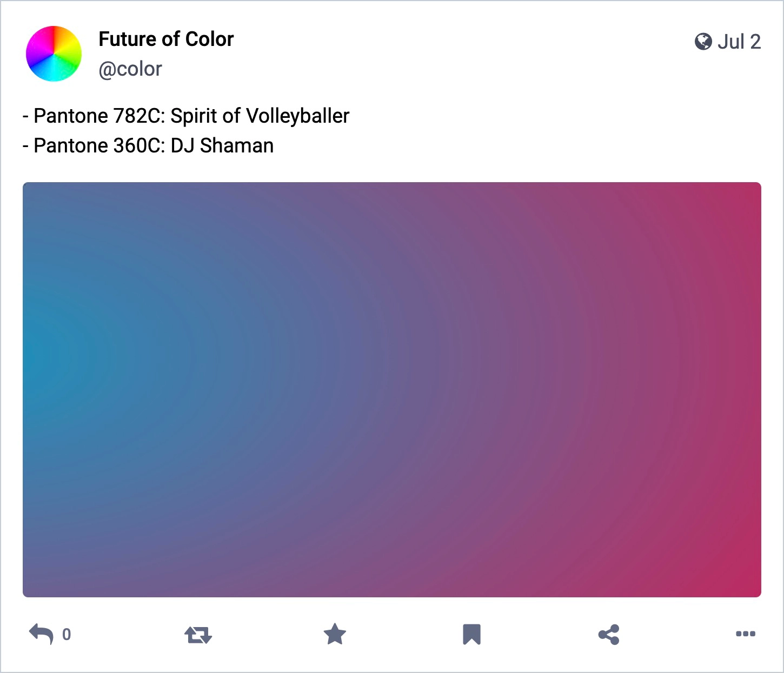This screenshot has width=784, height=673.
Task: Open the Jul 2 timestamp link
Action: [739, 42]
